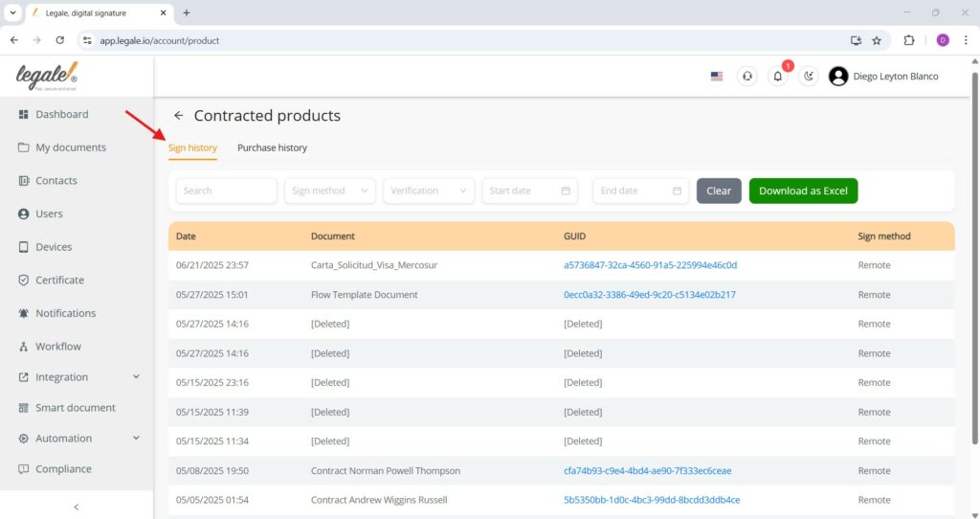Open the Devices section
This screenshot has height=519, width=980.
[x=44, y=247]
